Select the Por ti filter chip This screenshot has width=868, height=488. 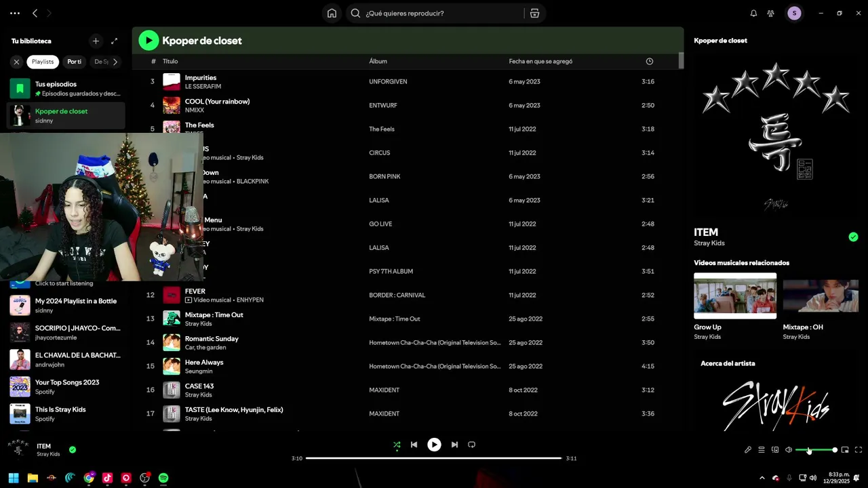coord(74,62)
